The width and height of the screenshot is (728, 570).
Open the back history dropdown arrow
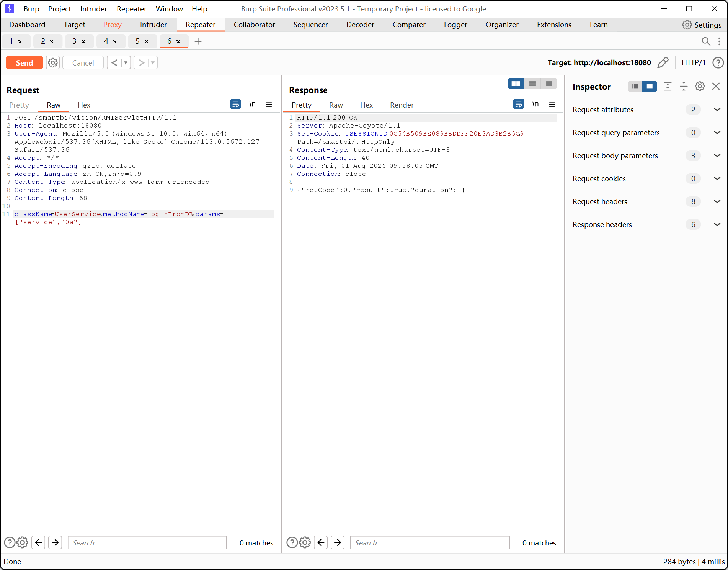tap(126, 62)
